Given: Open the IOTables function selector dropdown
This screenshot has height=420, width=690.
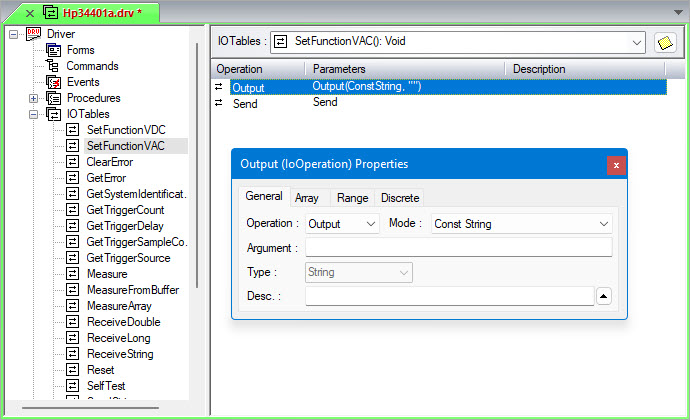Looking at the screenshot, I should pyautogui.click(x=637, y=42).
